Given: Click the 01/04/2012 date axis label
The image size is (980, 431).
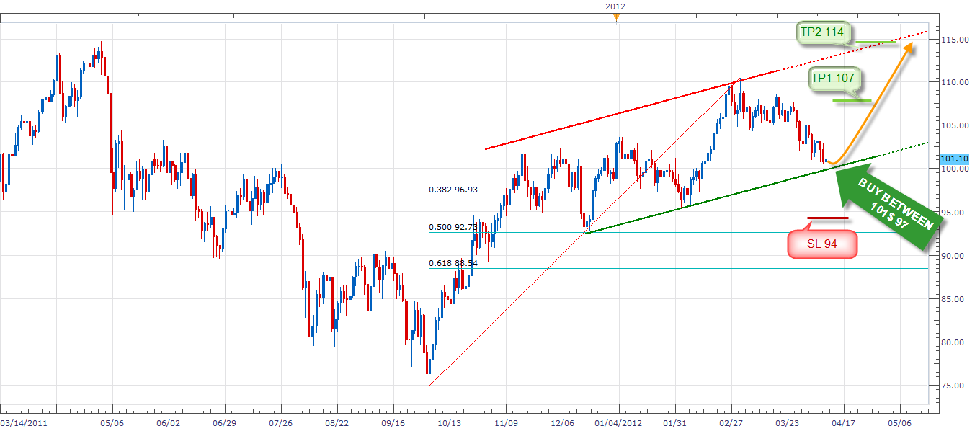Looking at the screenshot, I should (619, 424).
